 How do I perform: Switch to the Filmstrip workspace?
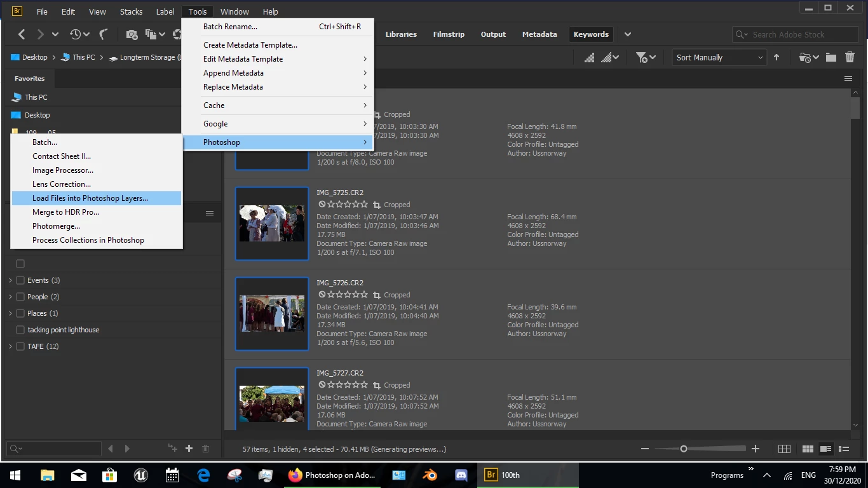click(449, 34)
